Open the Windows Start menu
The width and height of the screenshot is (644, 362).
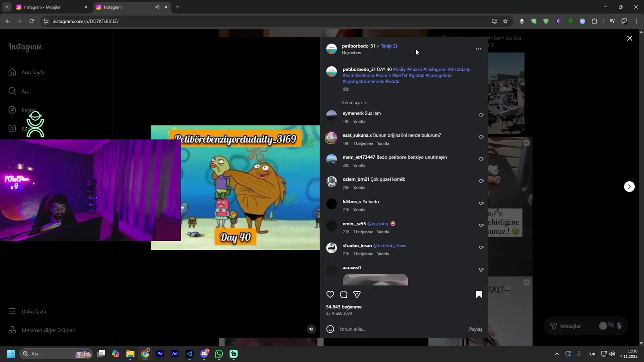pyautogui.click(x=11, y=354)
